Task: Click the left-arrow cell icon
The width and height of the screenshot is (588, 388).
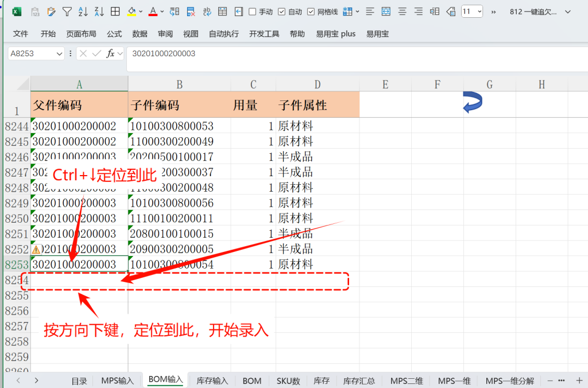Action: tap(238, 12)
